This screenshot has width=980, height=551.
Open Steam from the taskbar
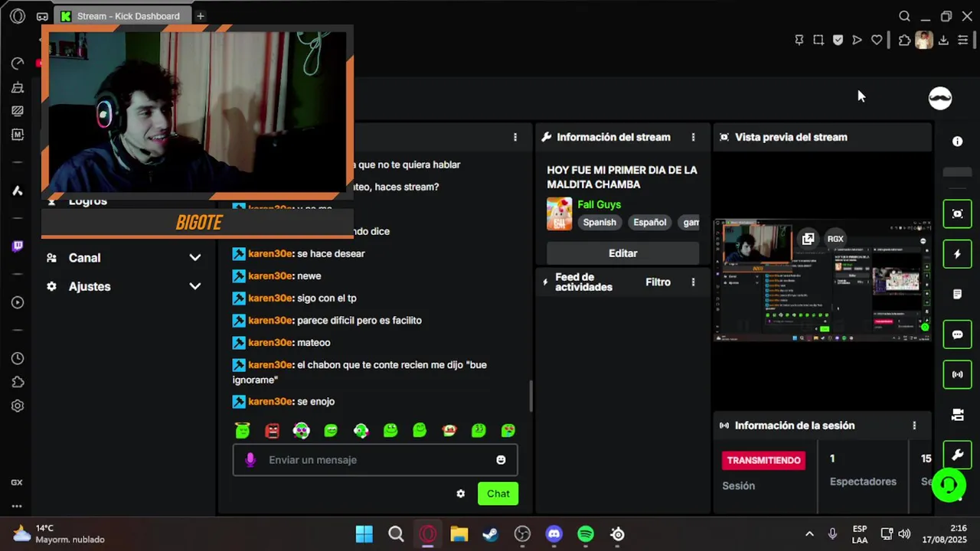[491, 534]
